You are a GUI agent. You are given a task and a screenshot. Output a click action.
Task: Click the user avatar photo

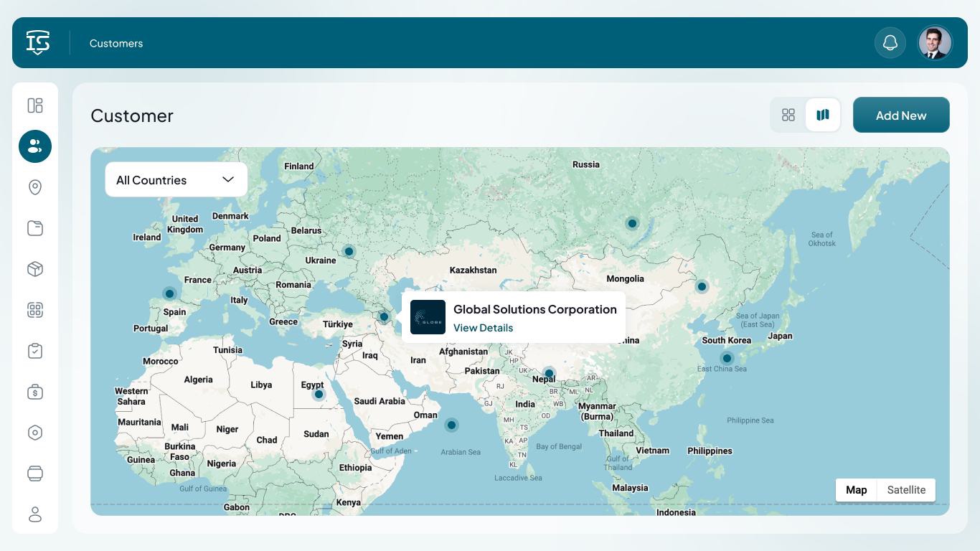point(935,43)
